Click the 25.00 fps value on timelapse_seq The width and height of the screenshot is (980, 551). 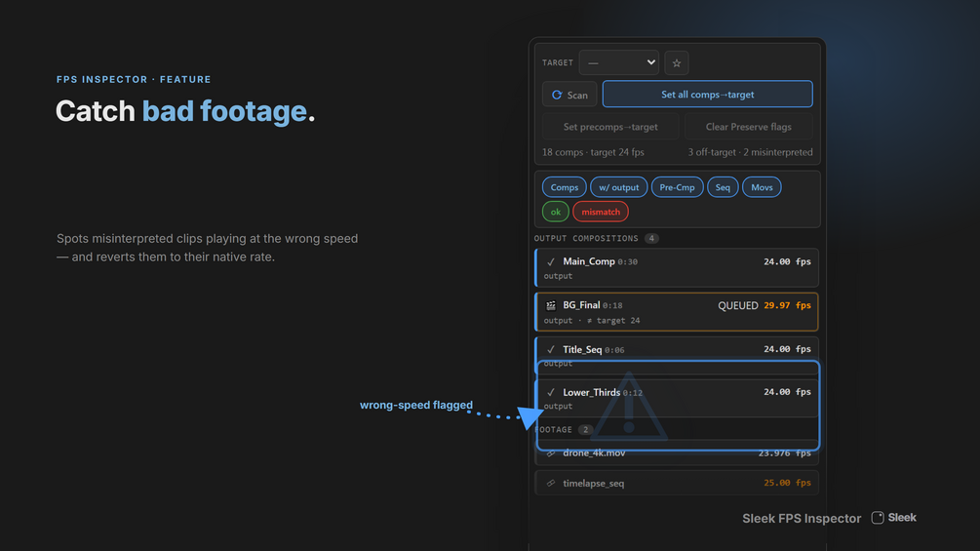click(x=787, y=483)
